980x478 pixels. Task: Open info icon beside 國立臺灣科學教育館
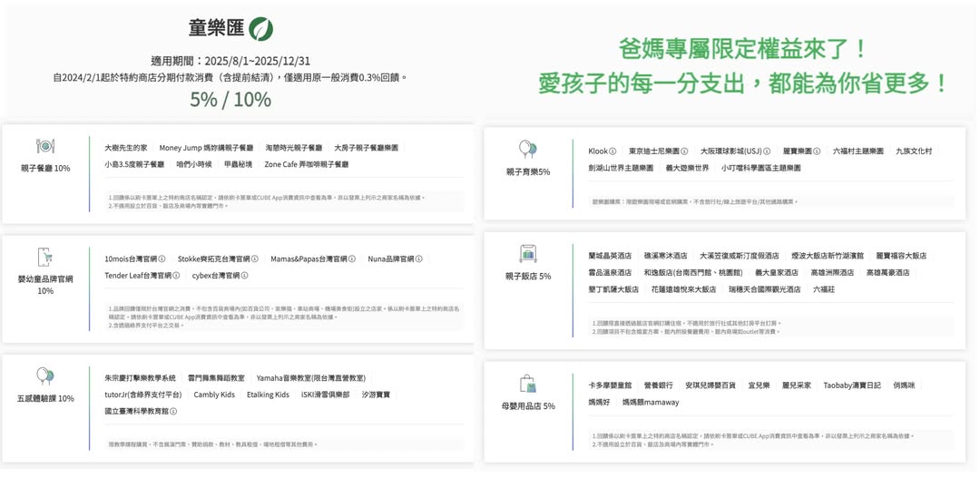click(173, 412)
